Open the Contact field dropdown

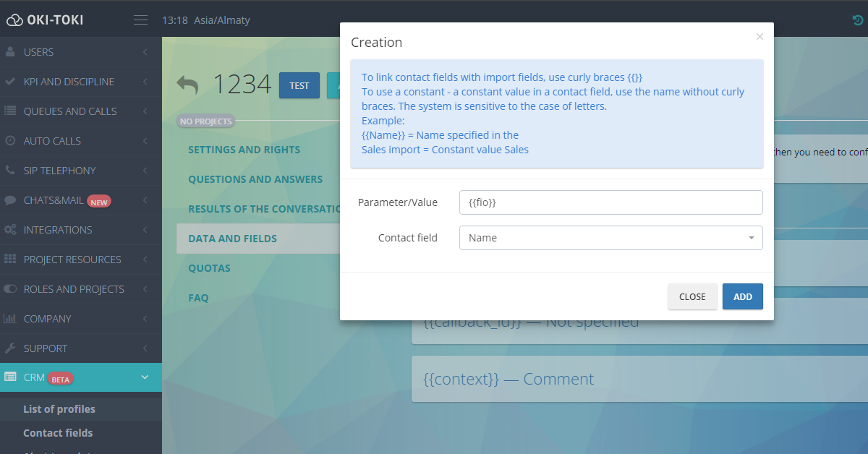[x=610, y=238]
